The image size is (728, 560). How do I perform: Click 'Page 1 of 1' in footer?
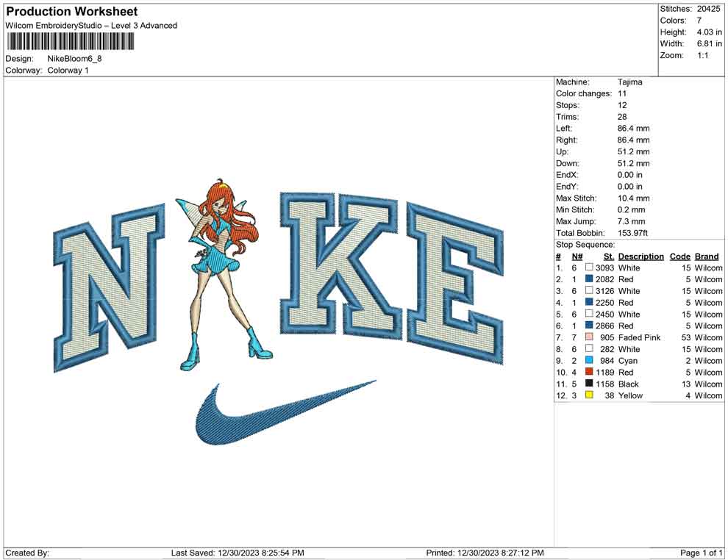(x=702, y=553)
